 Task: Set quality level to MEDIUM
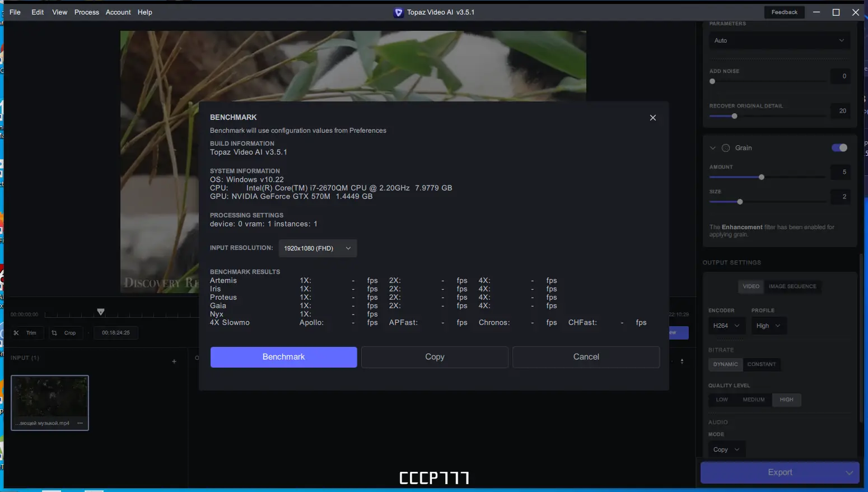point(753,400)
